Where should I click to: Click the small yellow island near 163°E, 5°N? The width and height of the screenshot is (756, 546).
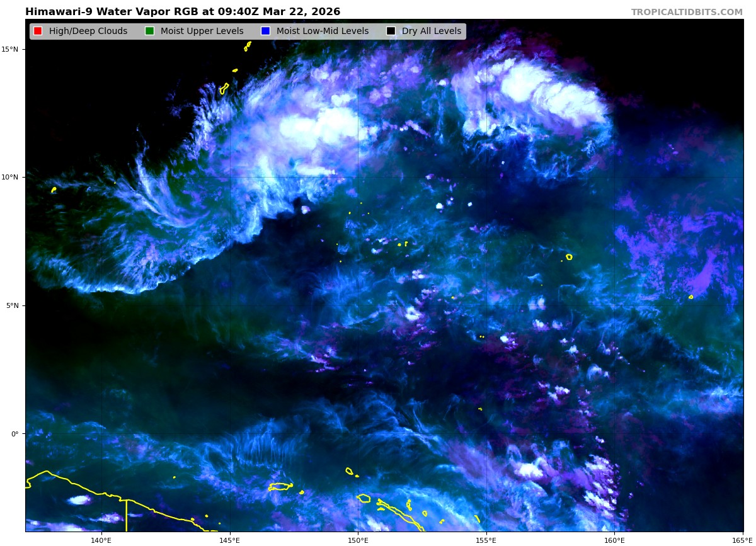click(690, 297)
